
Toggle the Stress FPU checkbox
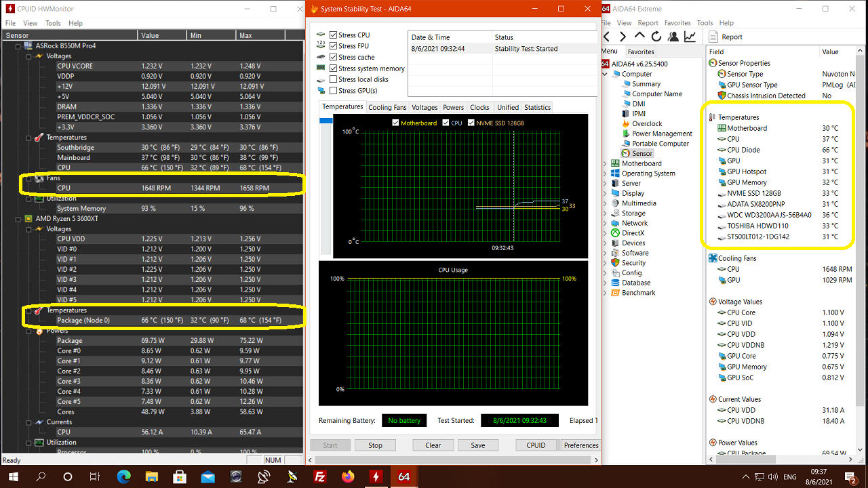(333, 46)
